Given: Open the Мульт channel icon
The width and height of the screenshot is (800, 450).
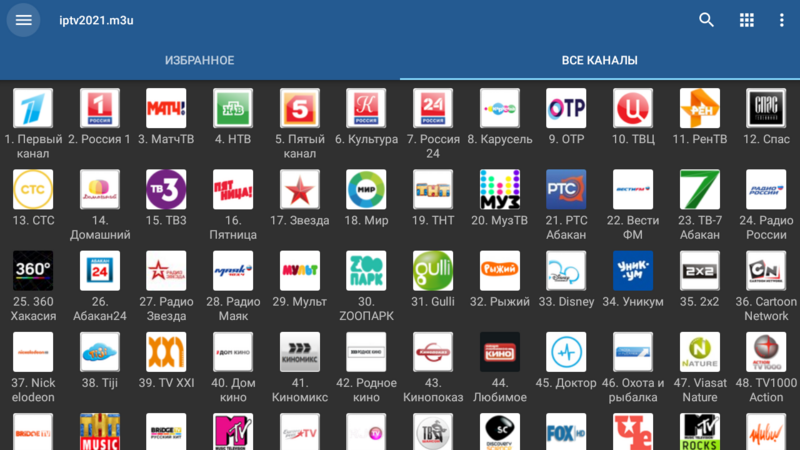Looking at the screenshot, I should (x=299, y=270).
